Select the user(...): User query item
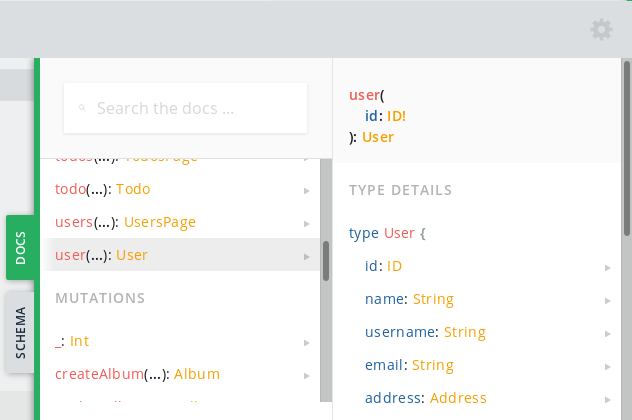Viewport: 632px width, 420px height. pyautogui.click(x=181, y=255)
